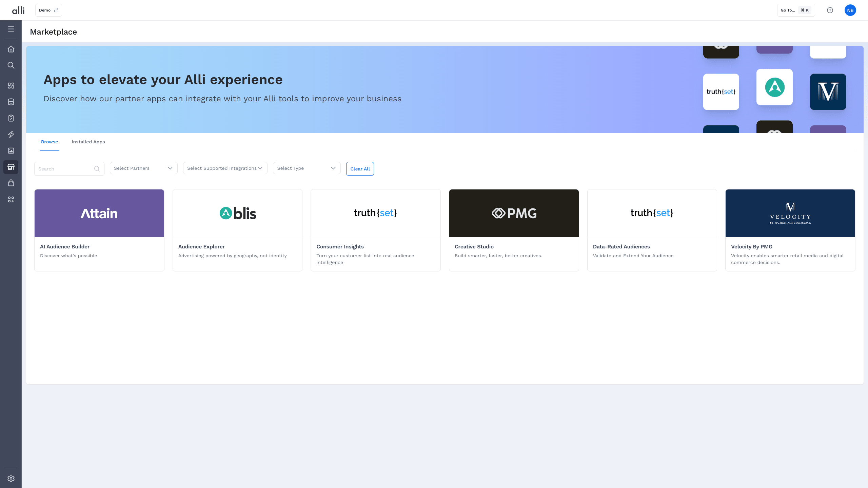Image resolution: width=868 pixels, height=488 pixels.
Task: Open the add-apps icon in sidebar
Action: (x=11, y=199)
